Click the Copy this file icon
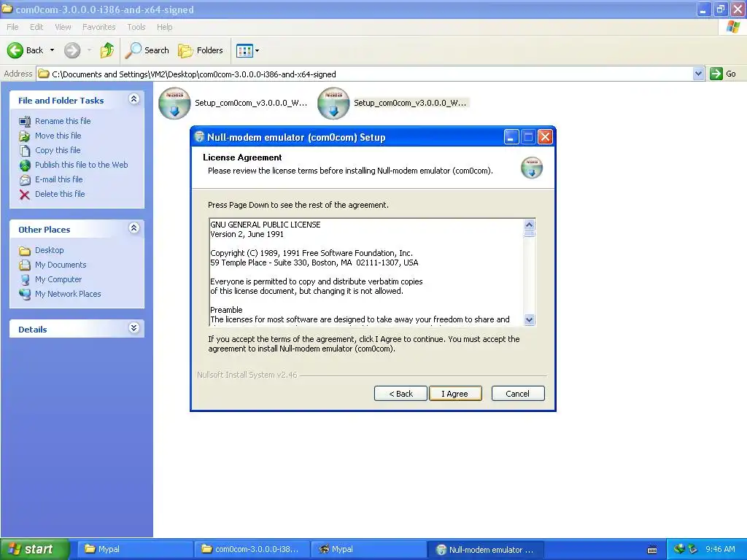747x560 pixels. [25, 151]
